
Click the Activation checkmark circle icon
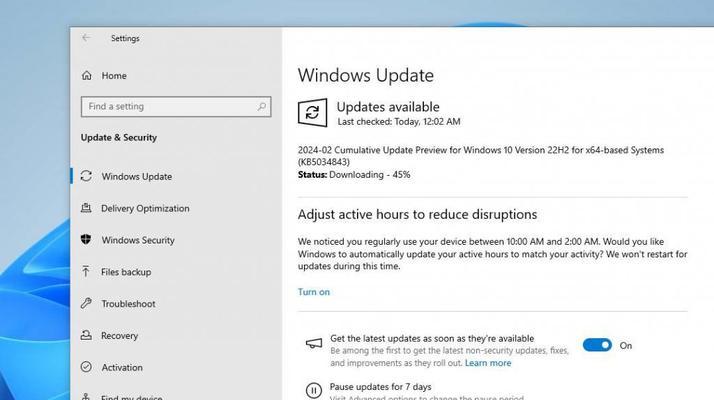(86, 367)
